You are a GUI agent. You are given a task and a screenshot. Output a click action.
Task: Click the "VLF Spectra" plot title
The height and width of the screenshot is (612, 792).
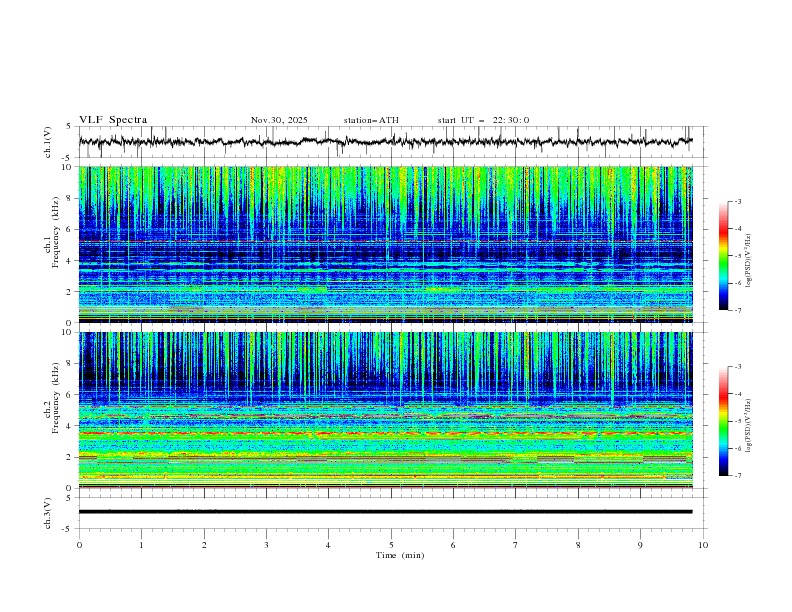pyautogui.click(x=113, y=120)
